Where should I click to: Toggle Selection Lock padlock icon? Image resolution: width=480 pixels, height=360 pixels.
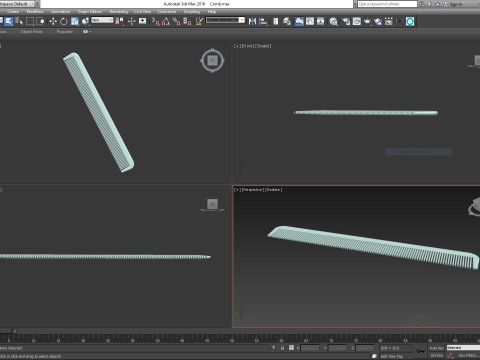[282, 348]
